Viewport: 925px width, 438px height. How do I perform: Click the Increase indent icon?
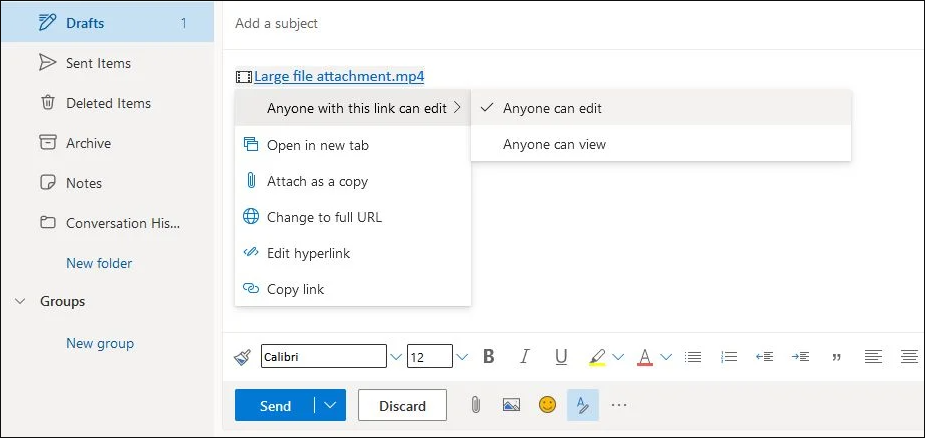(x=801, y=357)
